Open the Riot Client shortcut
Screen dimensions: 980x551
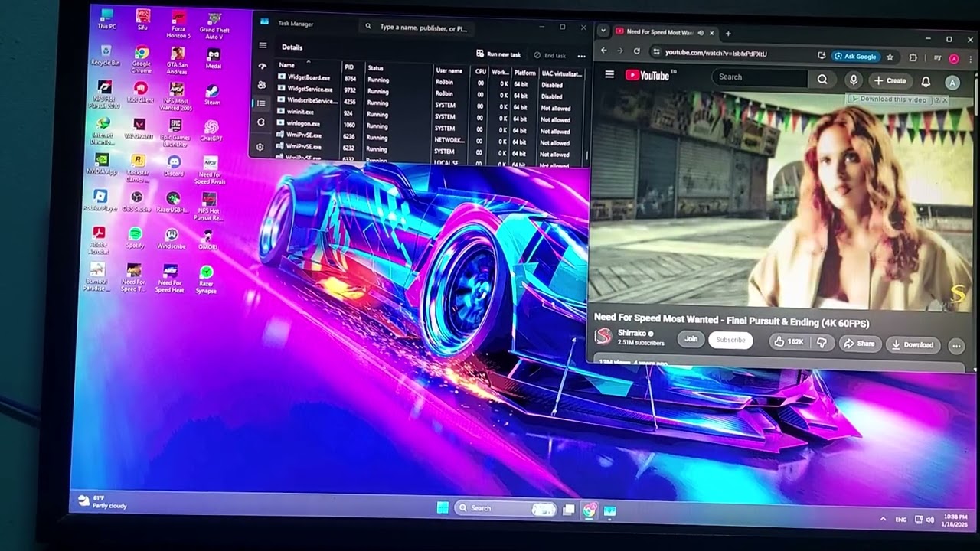tap(140, 93)
